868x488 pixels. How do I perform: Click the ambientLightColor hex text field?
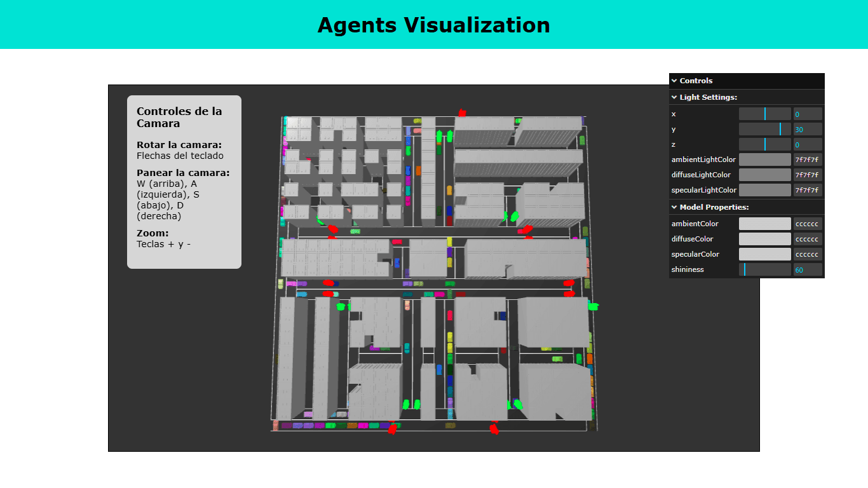808,159
